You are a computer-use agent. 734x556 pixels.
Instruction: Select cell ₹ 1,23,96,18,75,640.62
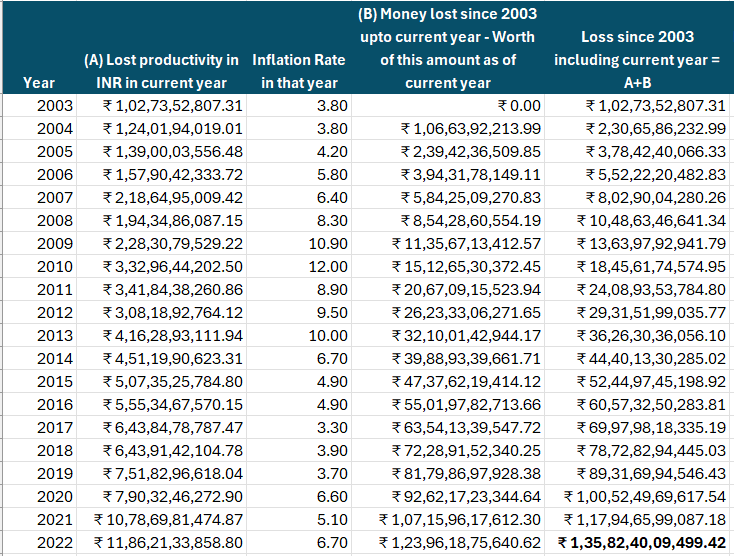(x=448, y=542)
